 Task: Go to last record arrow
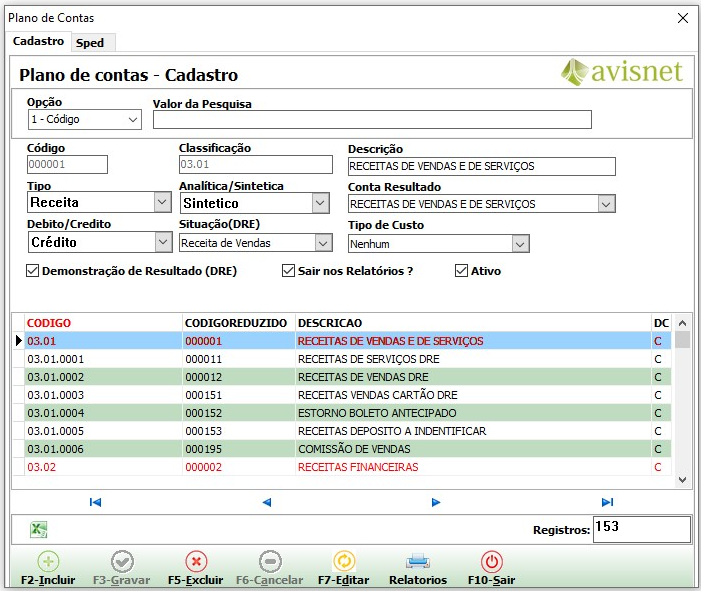click(607, 502)
